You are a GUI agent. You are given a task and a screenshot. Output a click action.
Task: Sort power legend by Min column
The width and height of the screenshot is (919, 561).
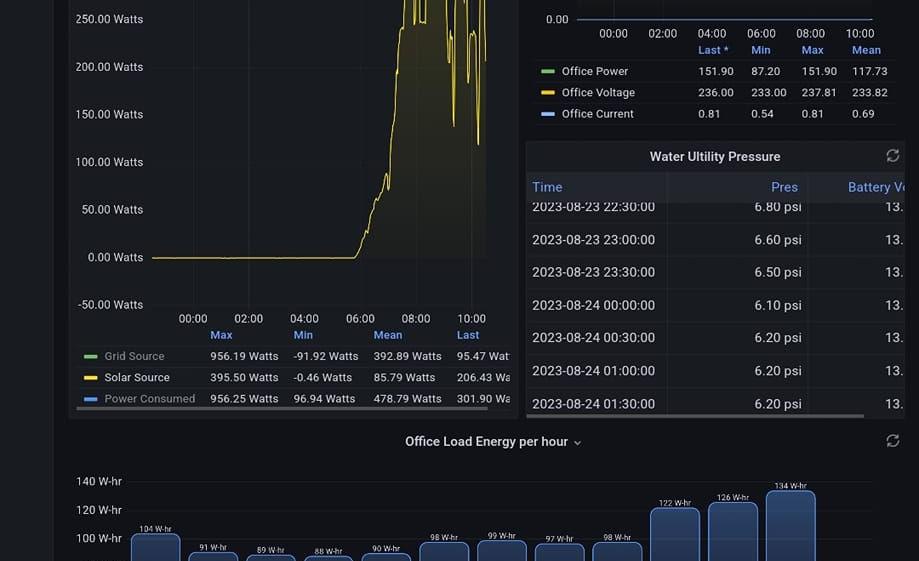click(x=303, y=335)
